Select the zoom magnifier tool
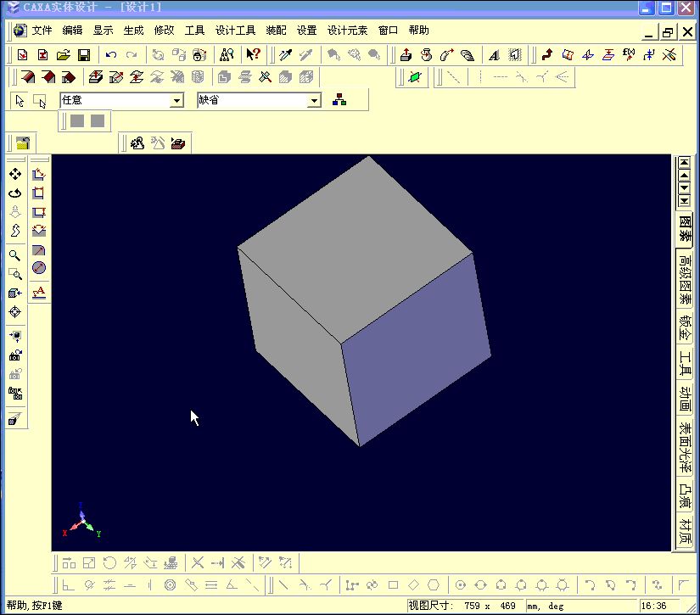 pos(14,255)
